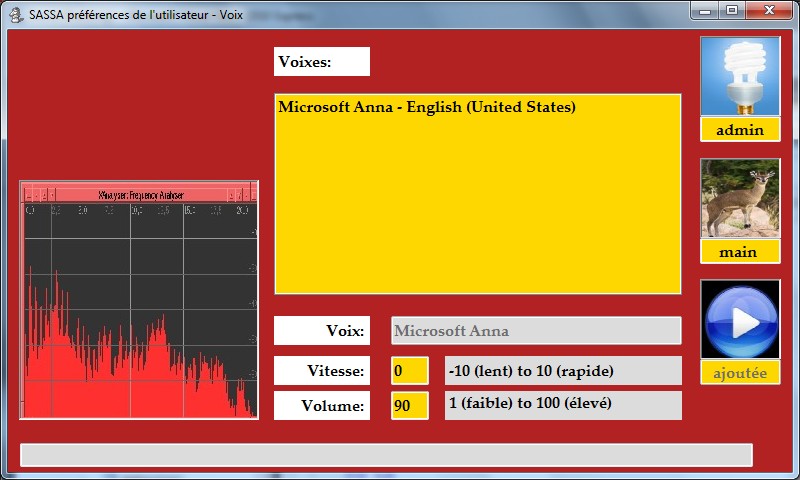Image resolution: width=800 pixels, height=480 pixels.
Task: Click the Voixes heading label
Action: [x=321, y=62]
